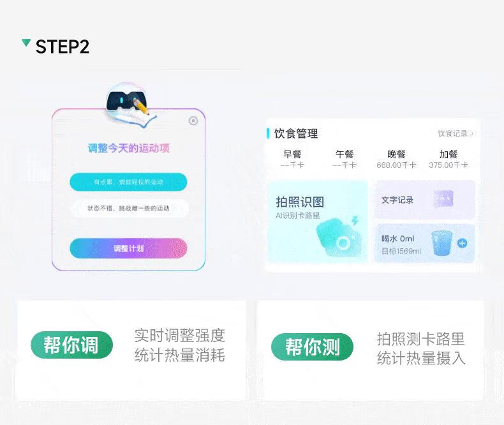Click the purple note icon in 文字记录
The width and height of the screenshot is (504, 425).
coord(443,198)
